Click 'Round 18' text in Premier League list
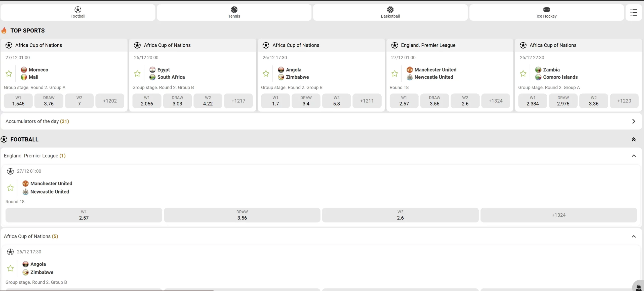The height and width of the screenshot is (291, 644). tap(15, 202)
